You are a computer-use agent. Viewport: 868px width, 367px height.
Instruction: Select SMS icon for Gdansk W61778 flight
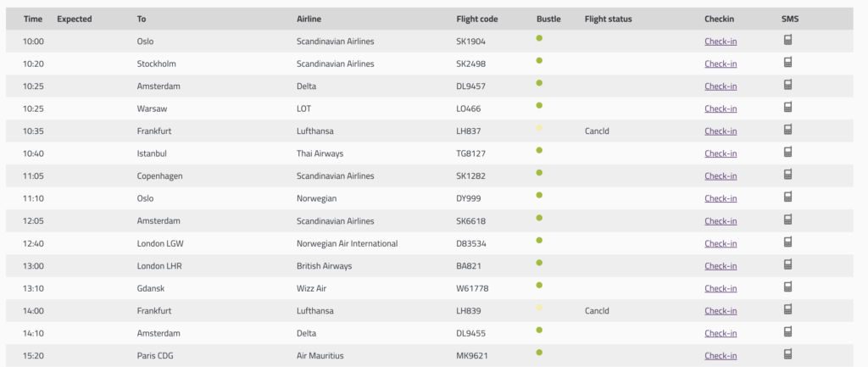pyautogui.click(x=787, y=286)
